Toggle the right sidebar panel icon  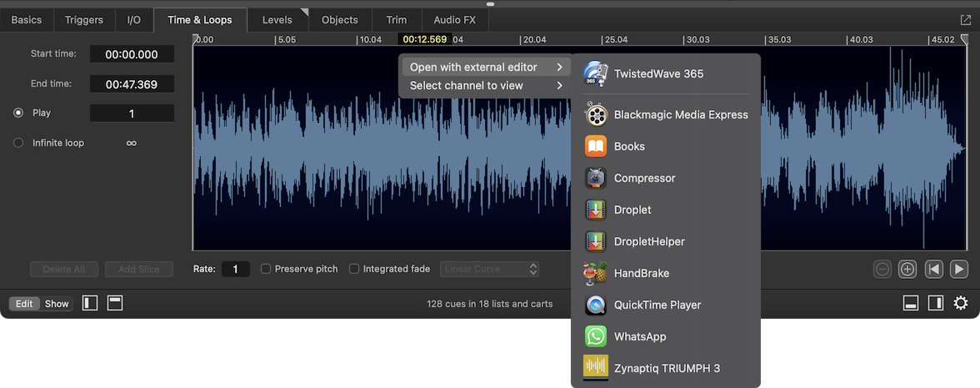pyautogui.click(x=936, y=304)
